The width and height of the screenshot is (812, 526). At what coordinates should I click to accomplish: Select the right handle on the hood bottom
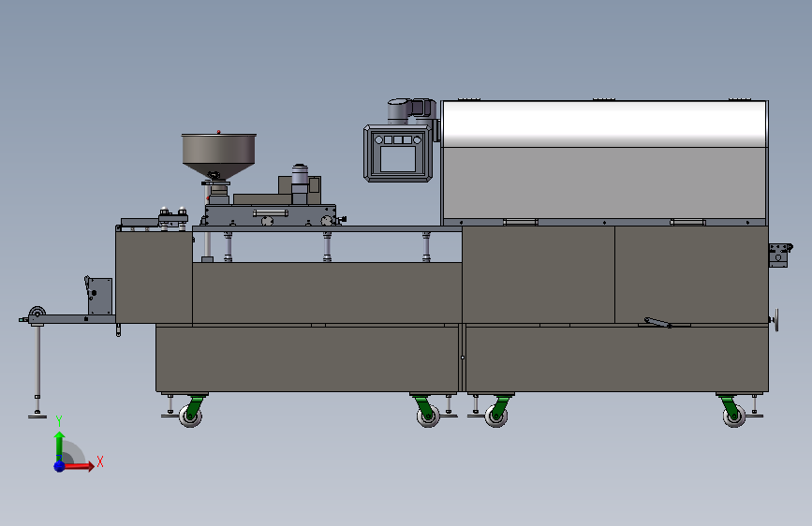tap(687, 222)
